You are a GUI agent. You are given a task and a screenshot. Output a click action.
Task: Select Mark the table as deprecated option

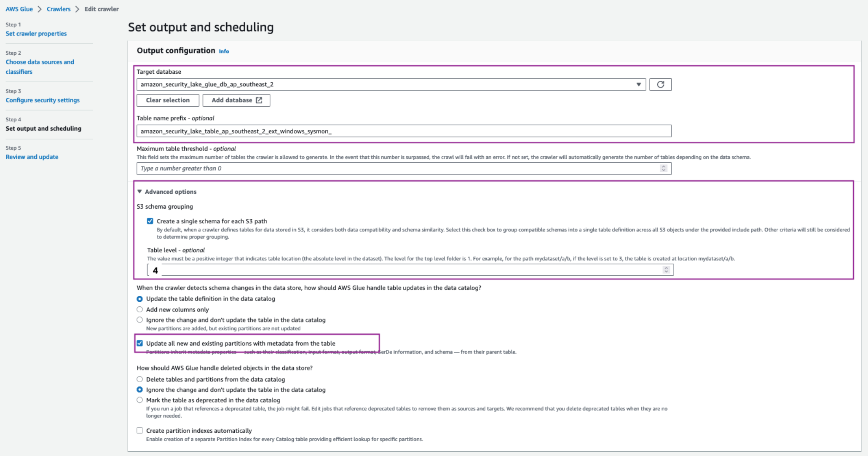click(x=139, y=400)
